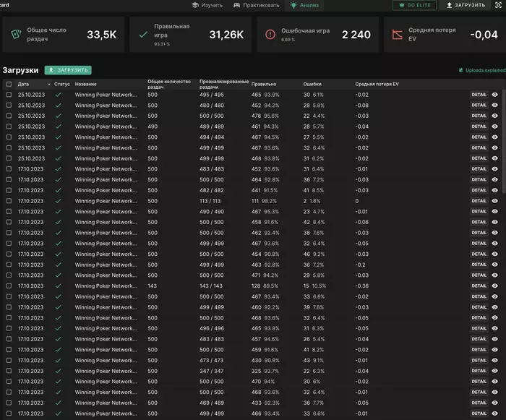
Task: Click status checkmark on the 347 / 347 row
Action: [58, 371]
